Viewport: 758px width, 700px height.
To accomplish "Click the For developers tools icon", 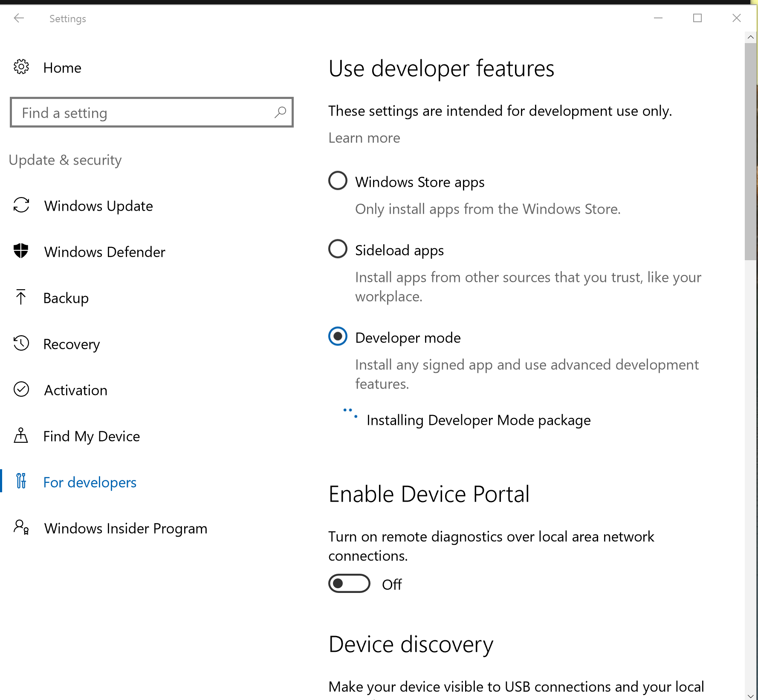I will click(21, 481).
